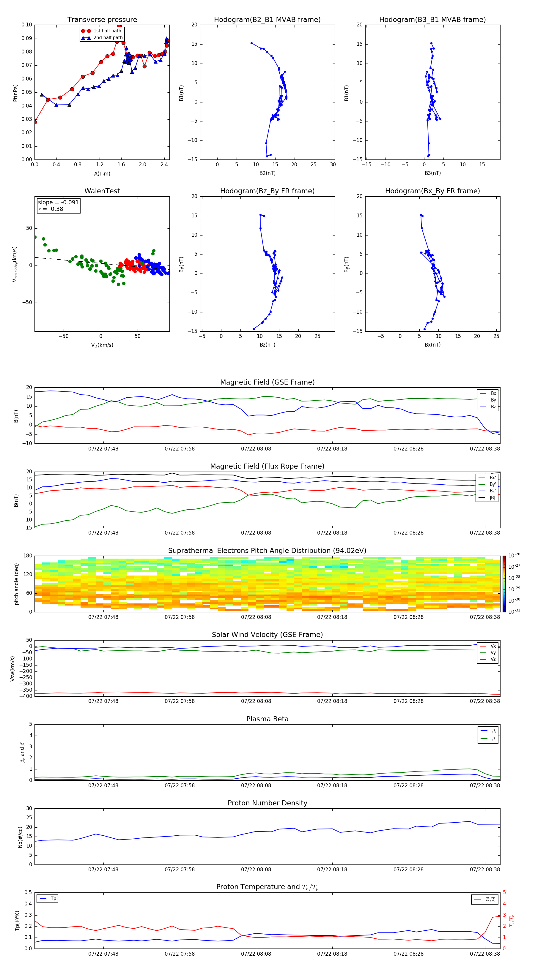This screenshot has width=535, height=980.
Task: Select the '1st half path' legend entry
Action: pyautogui.click(x=101, y=31)
